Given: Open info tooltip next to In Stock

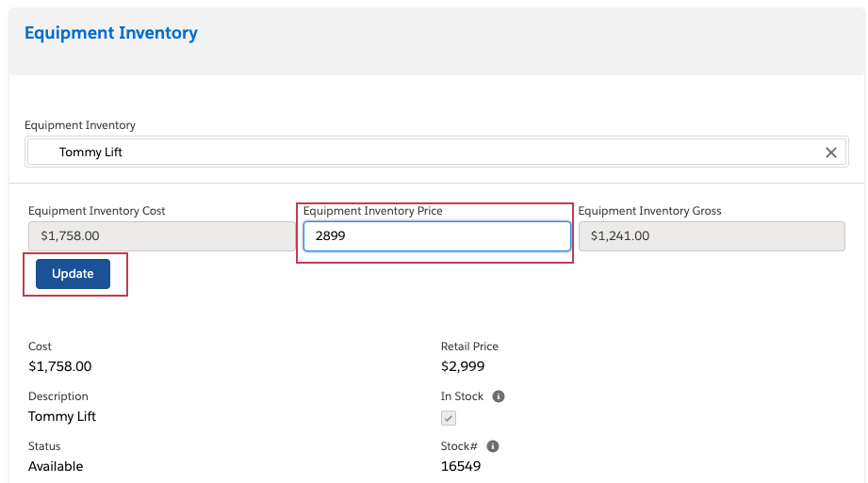Looking at the screenshot, I should coord(499,396).
